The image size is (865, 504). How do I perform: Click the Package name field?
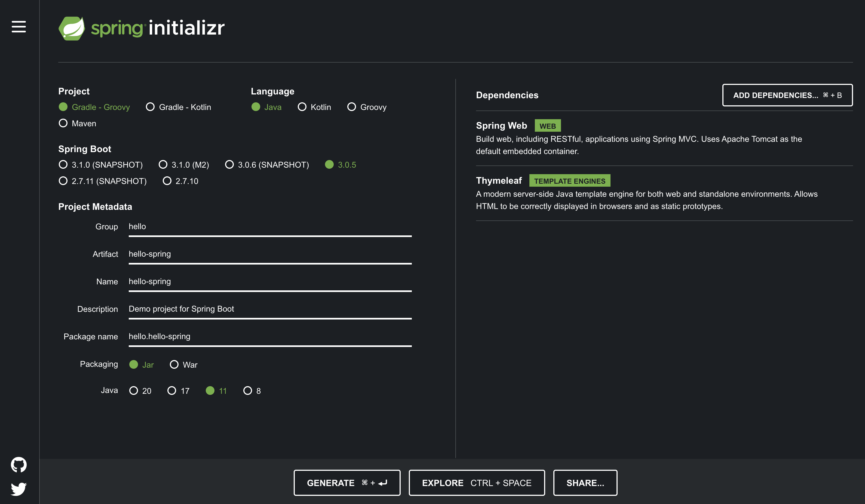(x=270, y=337)
